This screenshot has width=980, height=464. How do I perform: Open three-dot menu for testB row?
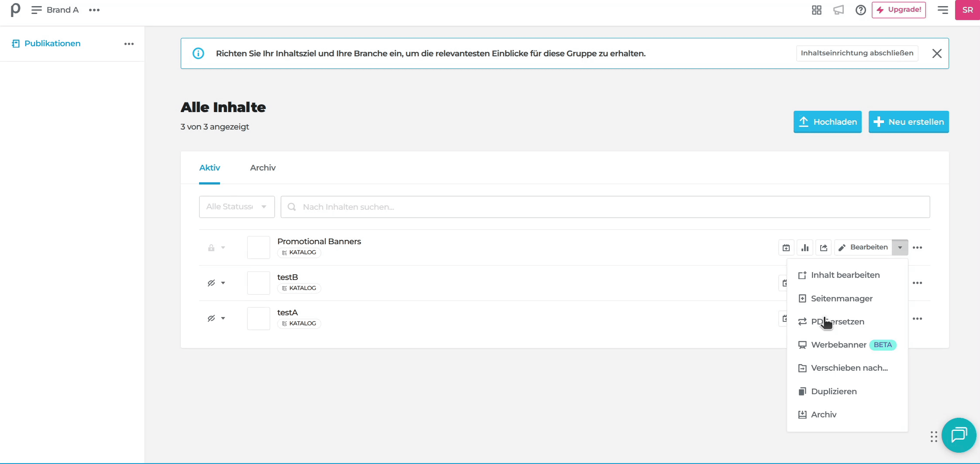point(917,283)
